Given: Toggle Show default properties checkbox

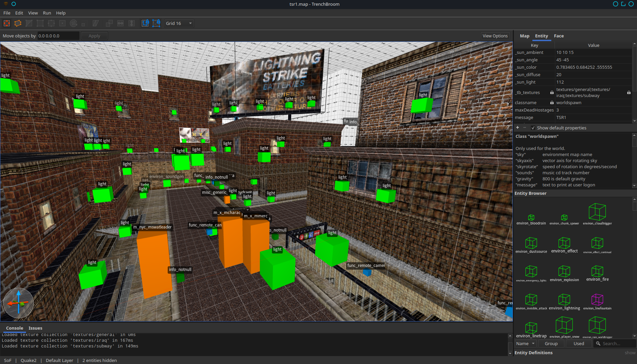Looking at the screenshot, I should point(533,128).
